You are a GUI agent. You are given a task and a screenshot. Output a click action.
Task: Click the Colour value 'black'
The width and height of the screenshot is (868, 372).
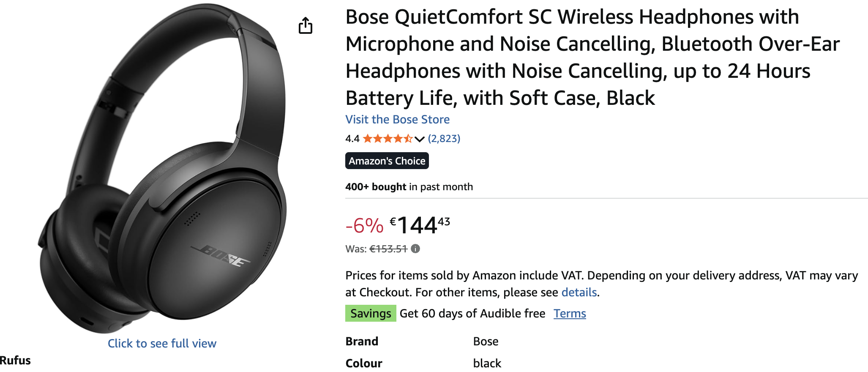pos(487,363)
